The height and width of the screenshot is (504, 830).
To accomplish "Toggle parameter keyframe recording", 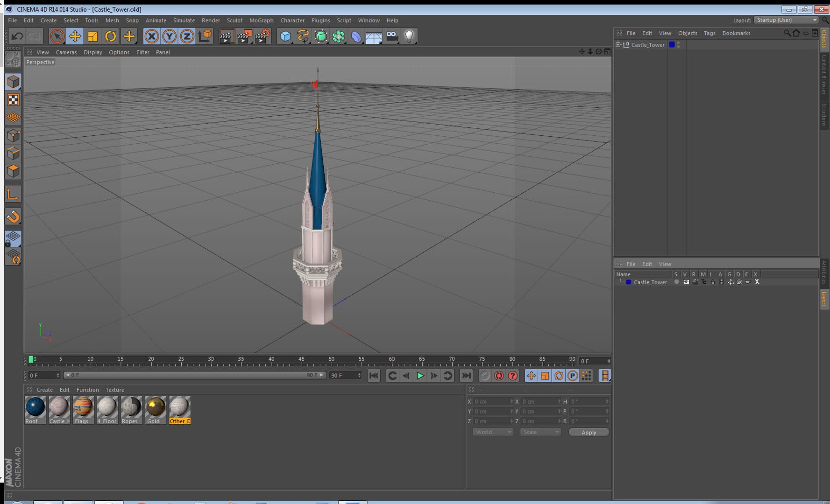I will (573, 376).
